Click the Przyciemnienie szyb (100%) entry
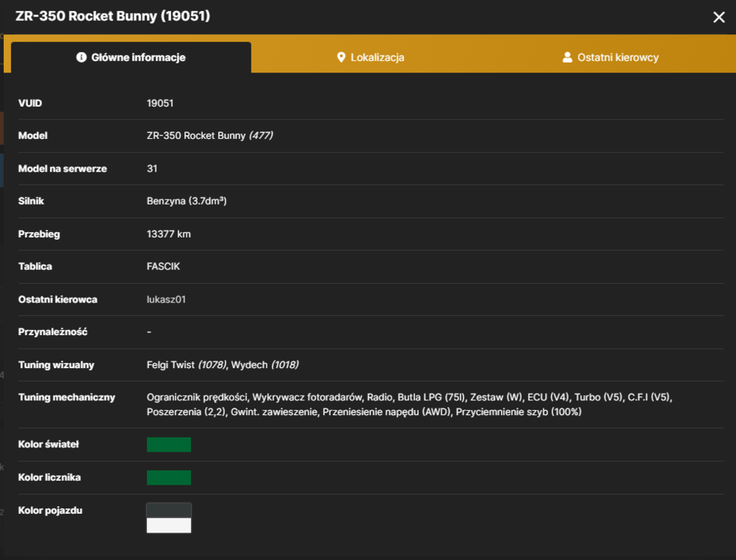The height and width of the screenshot is (560, 736). [x=519, y=411]
